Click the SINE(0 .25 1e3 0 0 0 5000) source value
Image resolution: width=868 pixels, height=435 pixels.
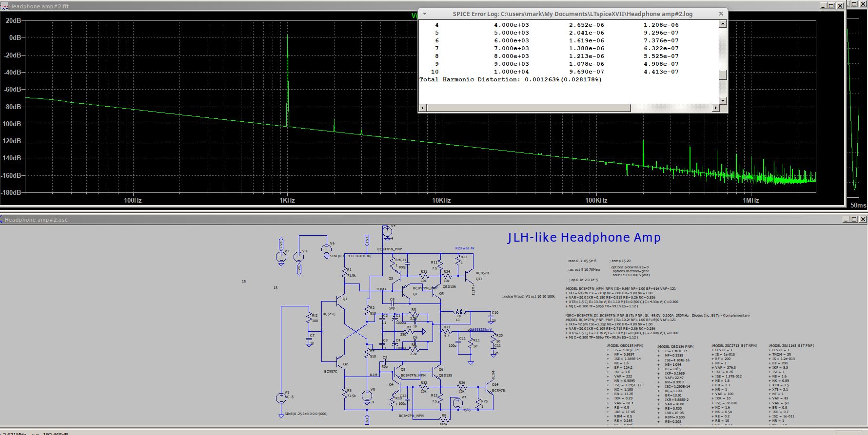[x=306, y=414]
